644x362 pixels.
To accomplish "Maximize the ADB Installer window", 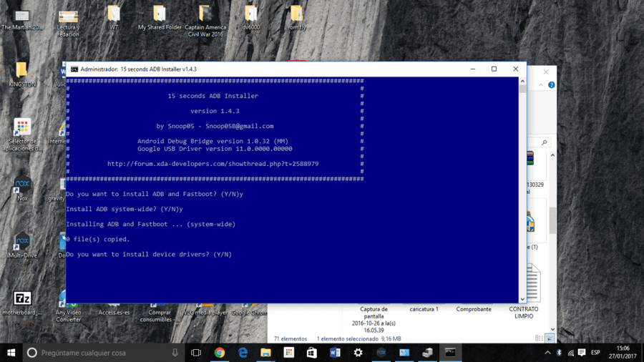I will [x=494, y=69].
